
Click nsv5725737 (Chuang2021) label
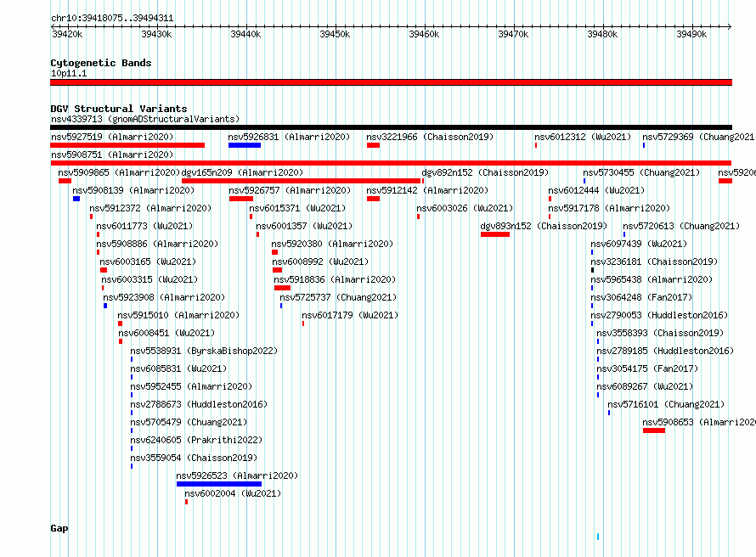(x=338, y=297)
